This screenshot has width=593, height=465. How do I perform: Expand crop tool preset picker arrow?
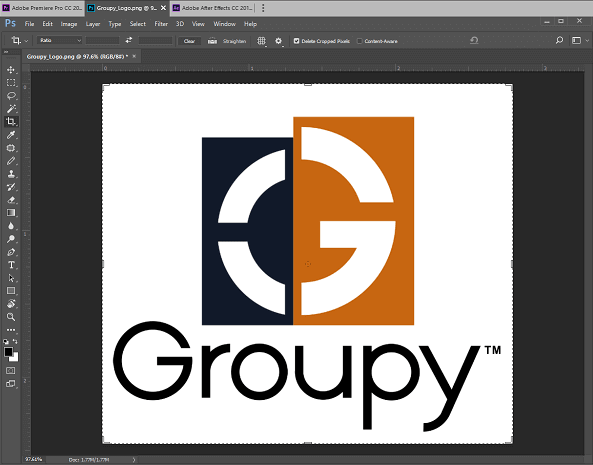pos(26,41)
